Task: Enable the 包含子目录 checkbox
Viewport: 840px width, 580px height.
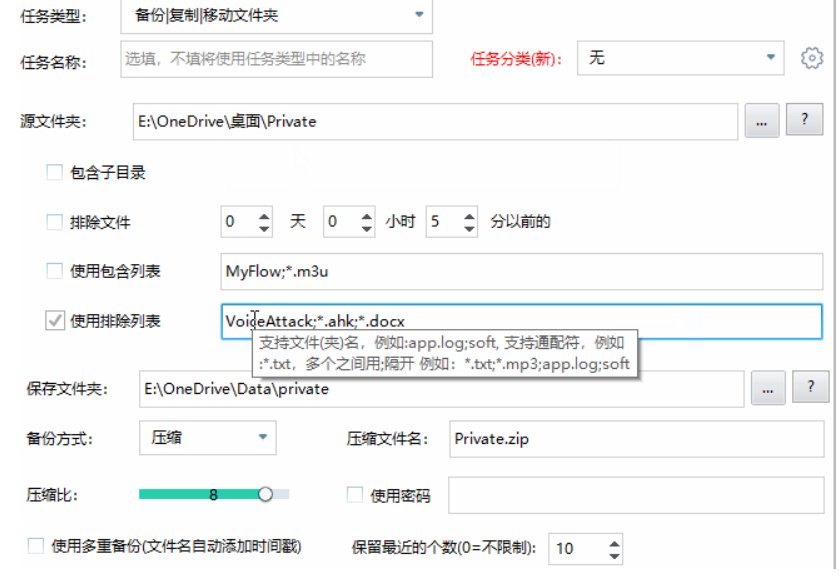Action: pyautogui.click(x=54, y=172)
